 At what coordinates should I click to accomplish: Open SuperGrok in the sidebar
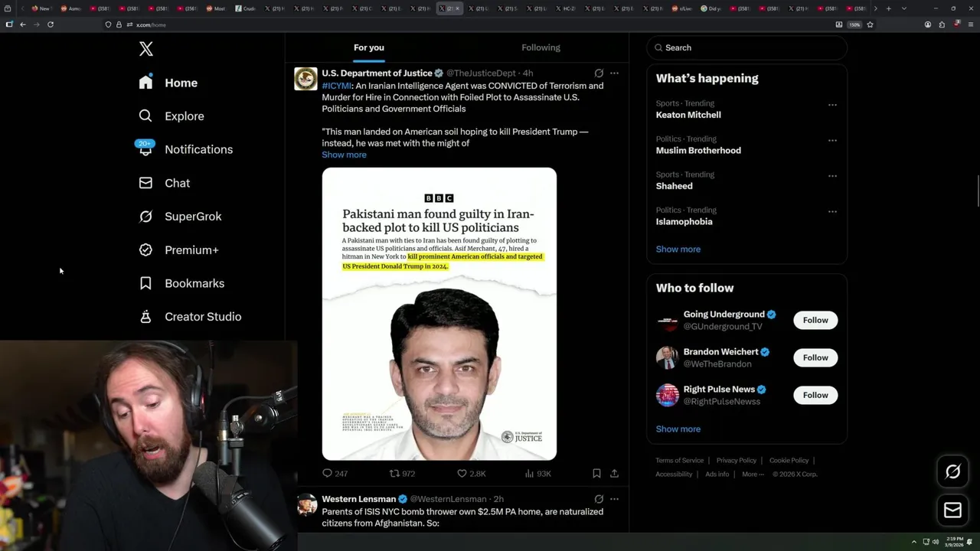pyautogui.click(x=180, y=217)
